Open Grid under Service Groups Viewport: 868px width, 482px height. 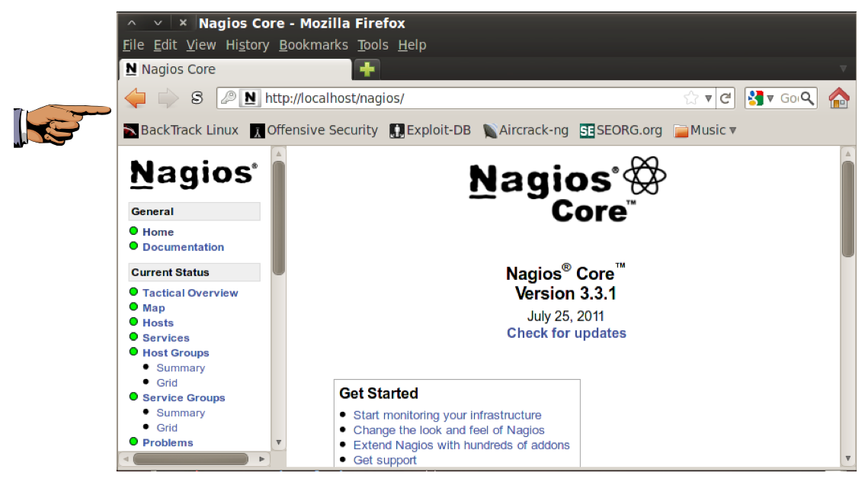(x=167, y=428)
